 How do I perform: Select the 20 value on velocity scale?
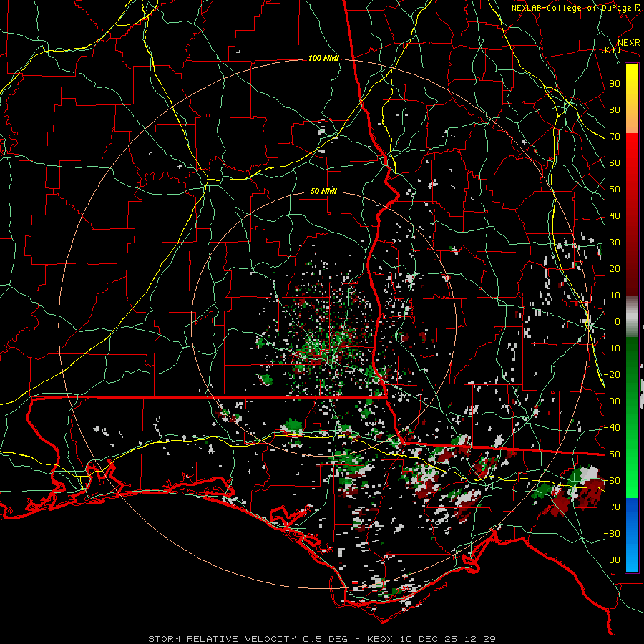(615, 269)
